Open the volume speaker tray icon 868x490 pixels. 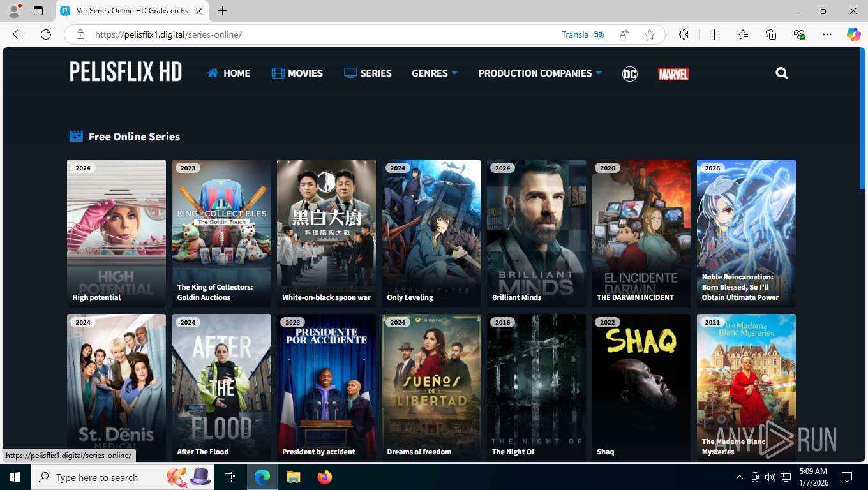(770, 477)
